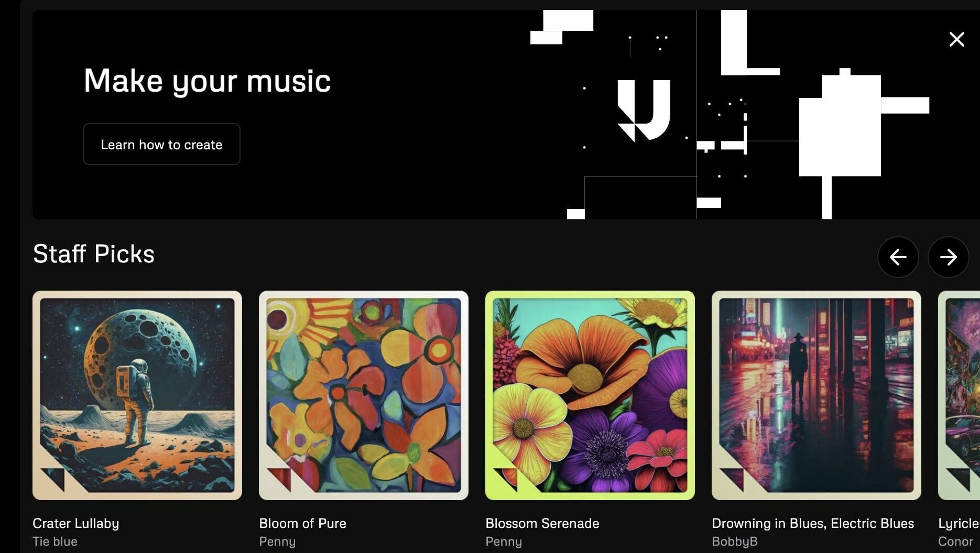Click the Learn how to create button

coord(161,144)
